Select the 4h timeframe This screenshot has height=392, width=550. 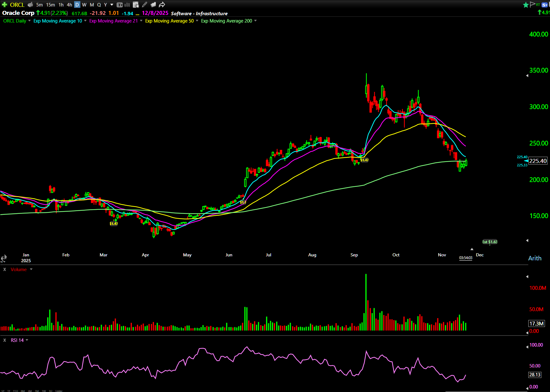point(69,5)
